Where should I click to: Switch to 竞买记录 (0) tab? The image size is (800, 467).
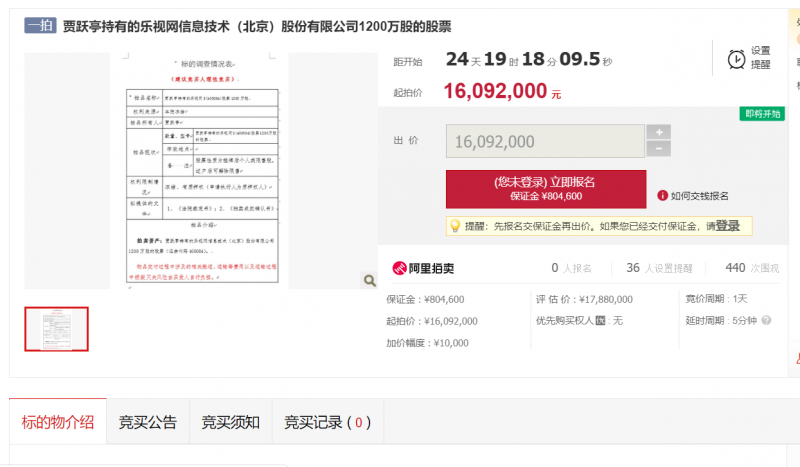[328, 422]
